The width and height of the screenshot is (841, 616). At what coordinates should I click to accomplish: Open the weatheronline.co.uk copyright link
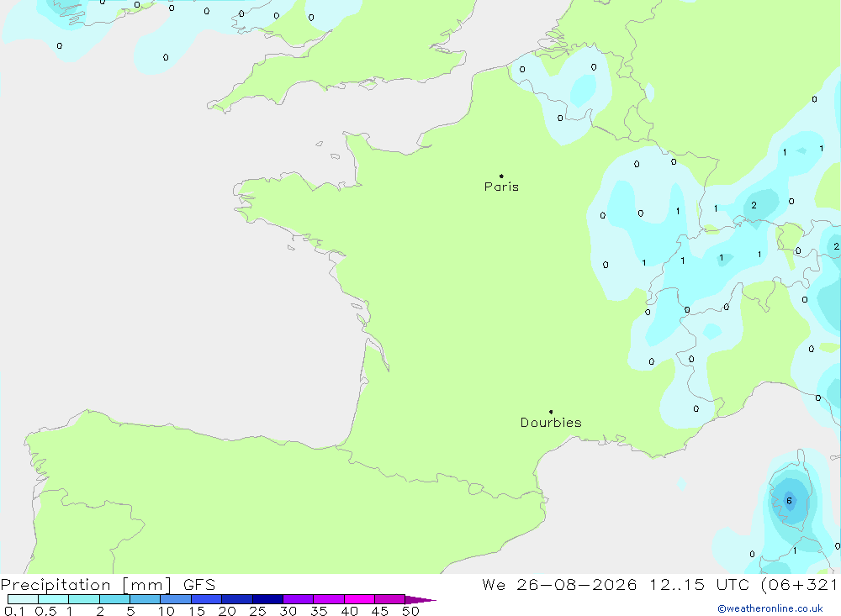(770, 608)
